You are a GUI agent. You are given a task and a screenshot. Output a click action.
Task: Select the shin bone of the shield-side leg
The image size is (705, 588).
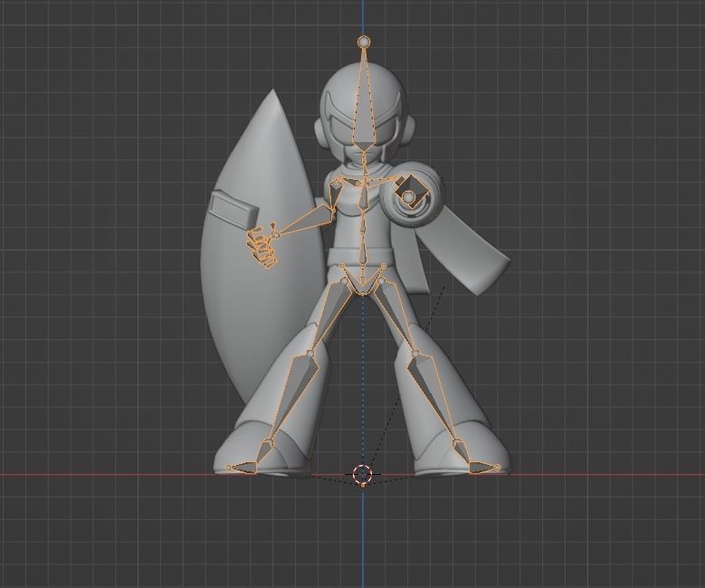point(292,391)
